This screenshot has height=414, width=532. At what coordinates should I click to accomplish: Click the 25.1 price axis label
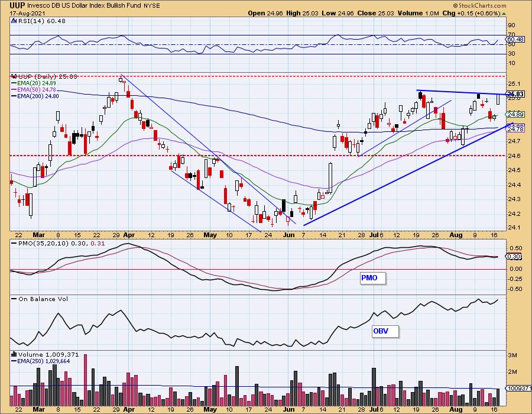click(514, 84)
